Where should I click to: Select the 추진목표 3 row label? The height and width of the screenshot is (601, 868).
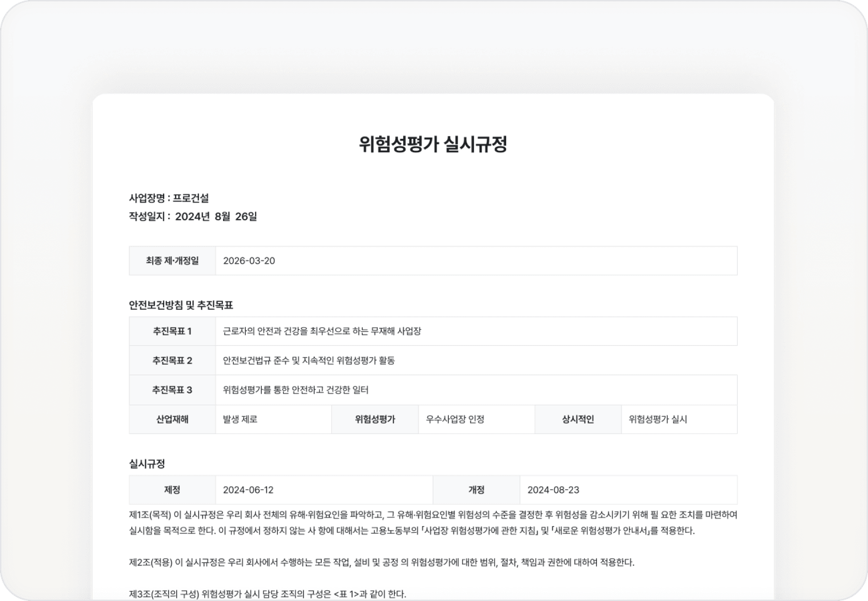(171, 390)
